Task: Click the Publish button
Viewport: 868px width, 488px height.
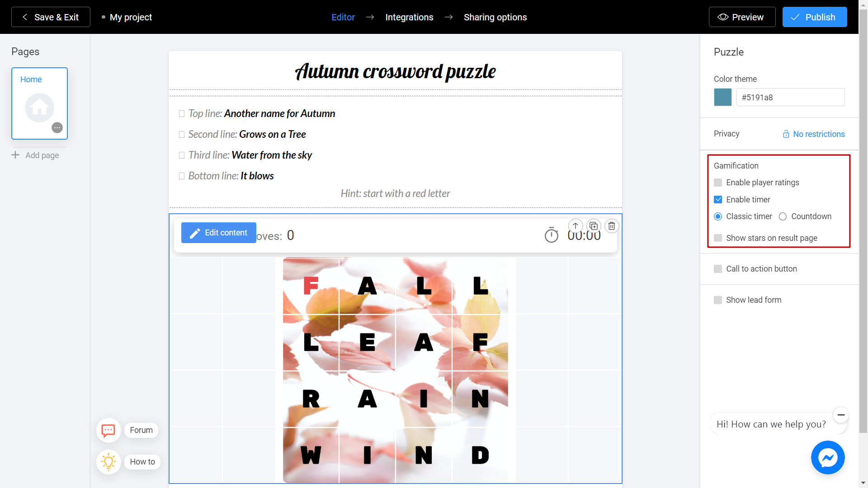Action: [814, 17]
